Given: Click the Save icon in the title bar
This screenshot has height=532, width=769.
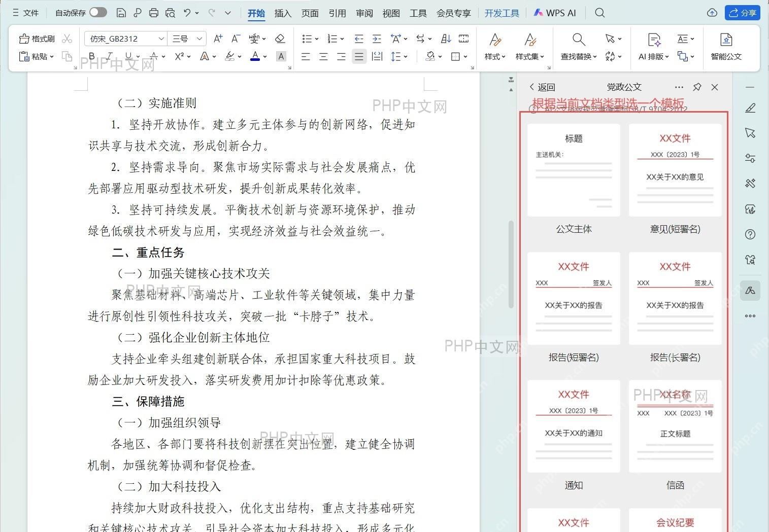Looking at the screenshot, I should click(121, 13).
